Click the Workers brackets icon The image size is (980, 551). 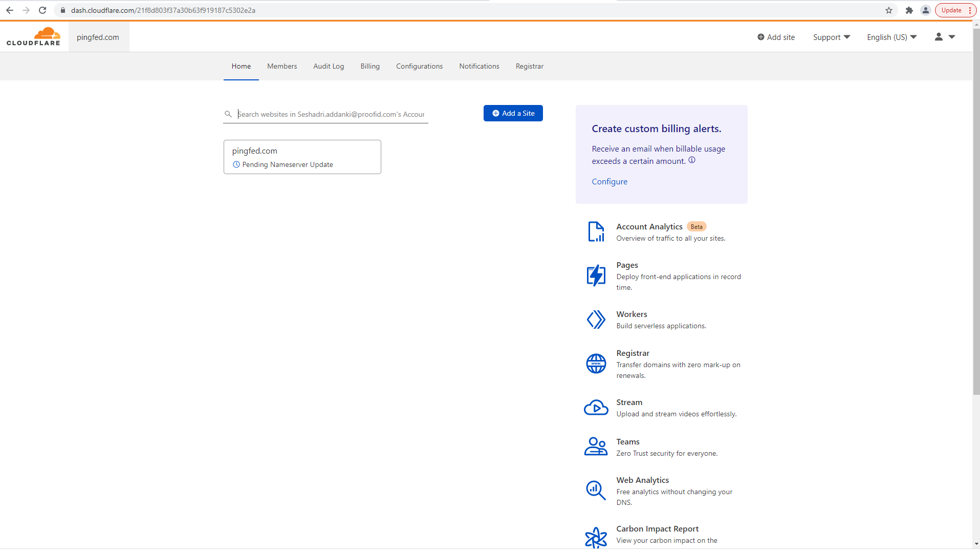pyautogui.click(x=596, y=320)
